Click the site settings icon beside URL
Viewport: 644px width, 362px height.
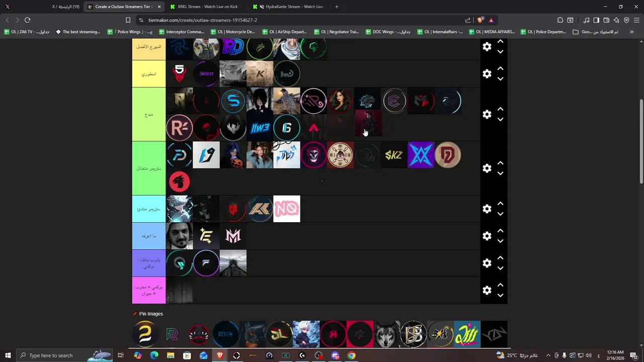coord(141,20)
